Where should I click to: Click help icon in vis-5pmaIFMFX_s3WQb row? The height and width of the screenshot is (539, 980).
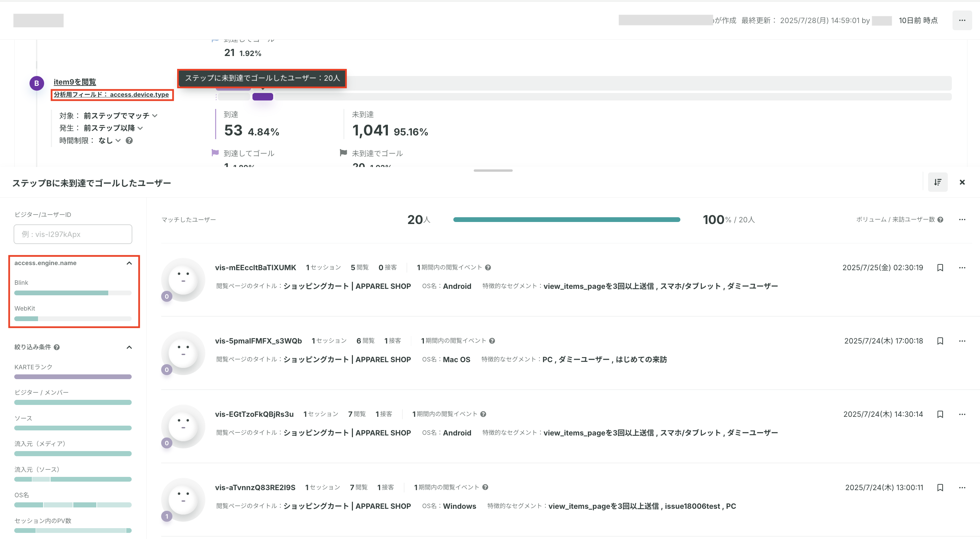point(492,341)
